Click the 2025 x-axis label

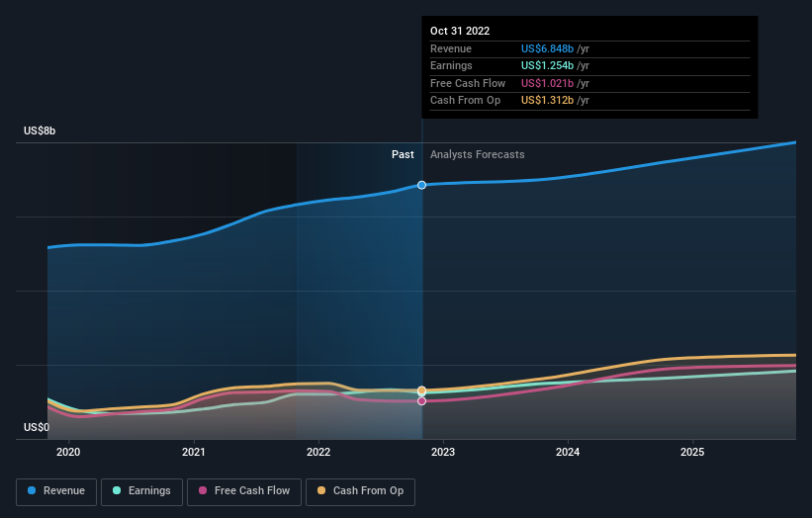tap(692, 453)
